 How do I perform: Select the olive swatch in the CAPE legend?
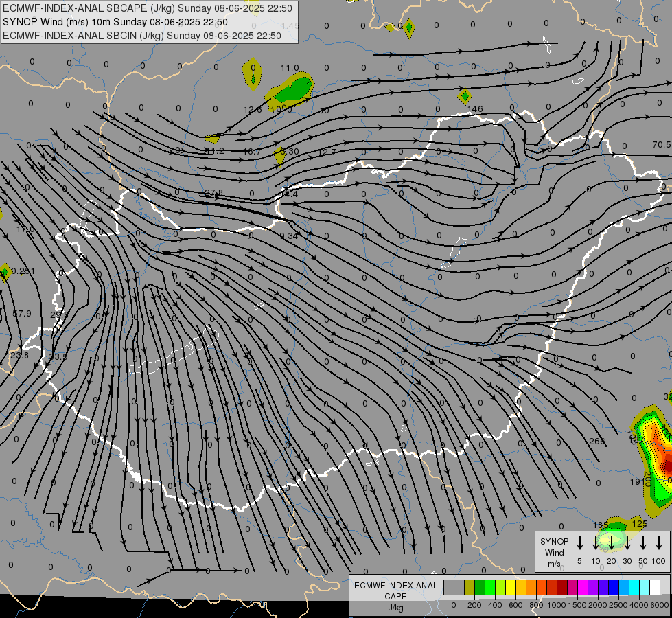point(470,587)
